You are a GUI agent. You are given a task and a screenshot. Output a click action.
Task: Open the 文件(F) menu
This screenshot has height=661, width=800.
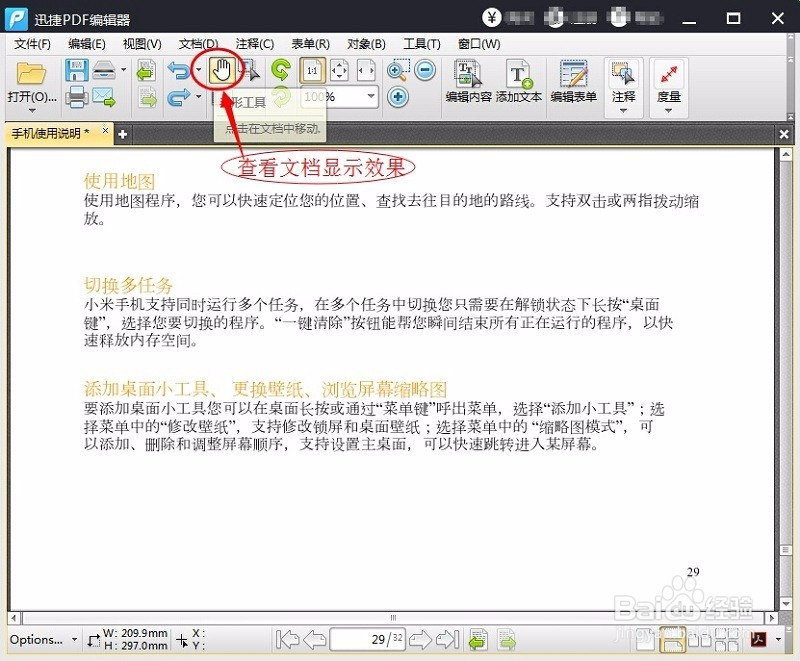[x=32, y=44]
